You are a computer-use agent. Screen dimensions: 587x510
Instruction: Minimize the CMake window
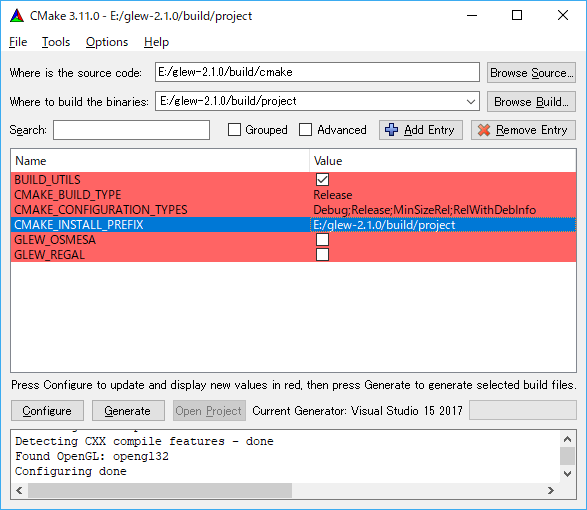click(472, 15)
